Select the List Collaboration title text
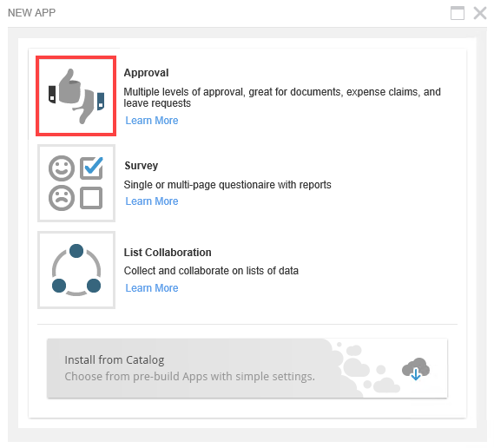This screenshot has width=494, height=448. [168, 253]
